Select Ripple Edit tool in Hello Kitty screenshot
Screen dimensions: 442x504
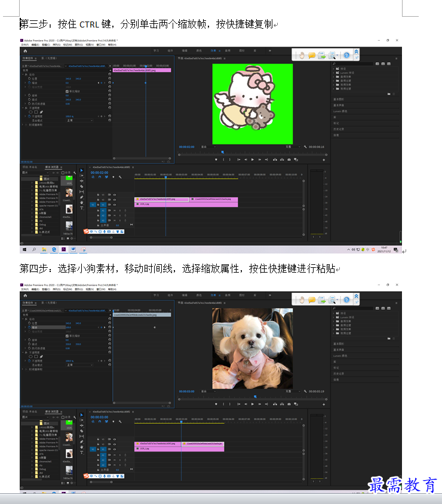pos(82,181)
